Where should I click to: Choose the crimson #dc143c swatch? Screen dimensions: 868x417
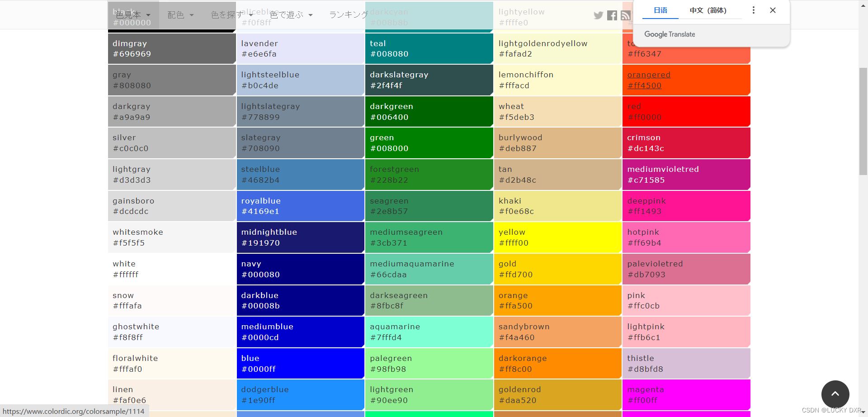click(x=686, y=143)
